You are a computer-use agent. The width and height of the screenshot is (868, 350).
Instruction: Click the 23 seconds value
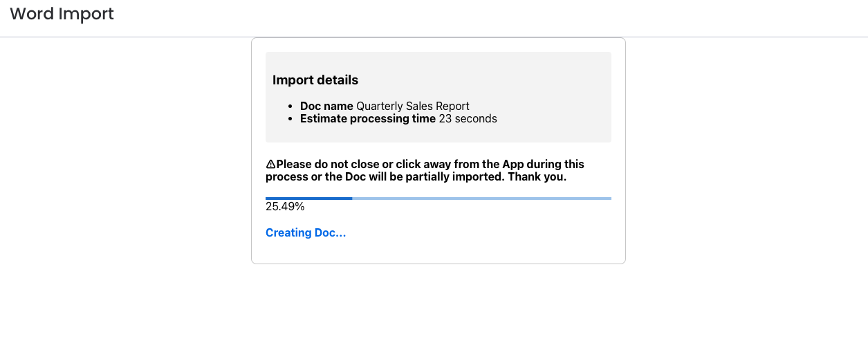tap(468, 119)
